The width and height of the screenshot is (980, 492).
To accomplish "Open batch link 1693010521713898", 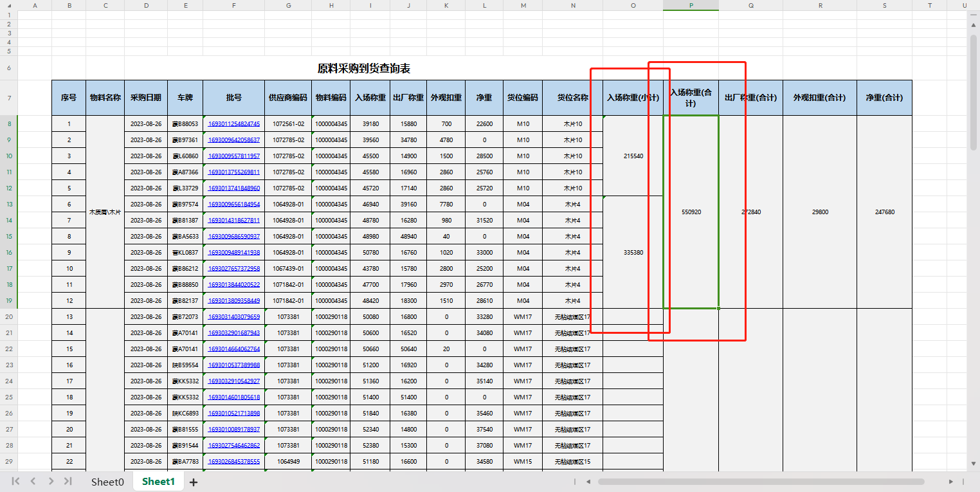I will tap(234, 413).
